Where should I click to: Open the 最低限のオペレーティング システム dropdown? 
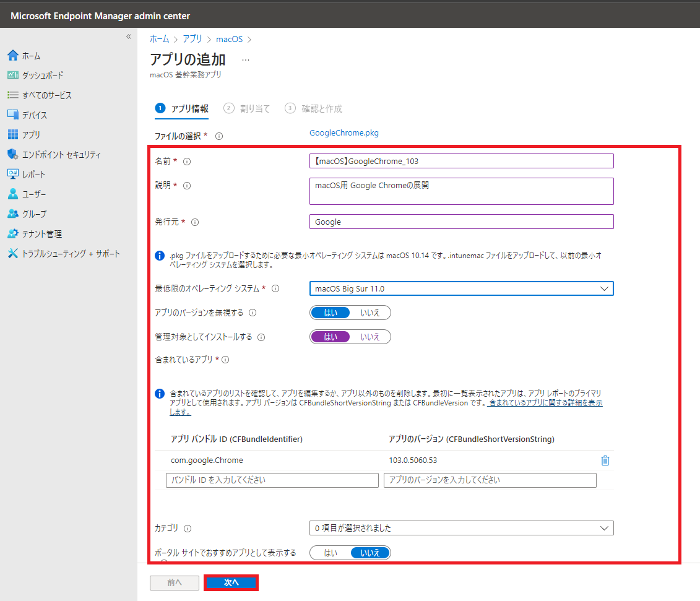point(462,288)
